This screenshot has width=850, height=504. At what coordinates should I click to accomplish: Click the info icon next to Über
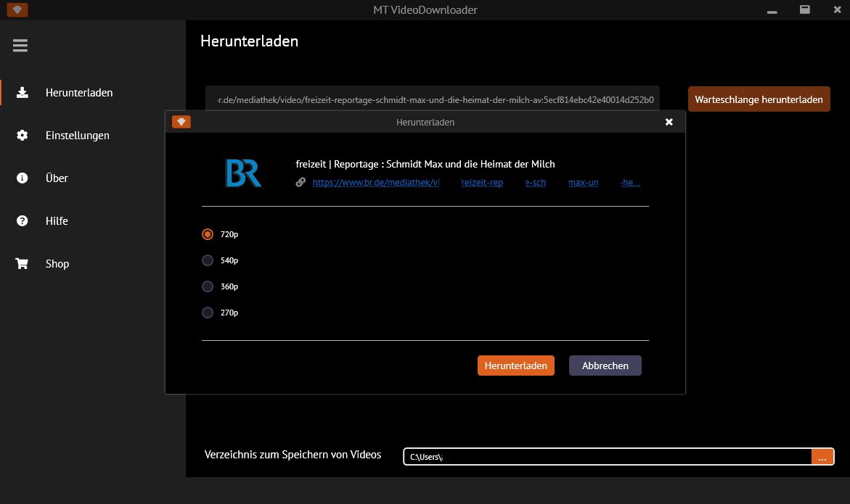[x=23, y=178]
